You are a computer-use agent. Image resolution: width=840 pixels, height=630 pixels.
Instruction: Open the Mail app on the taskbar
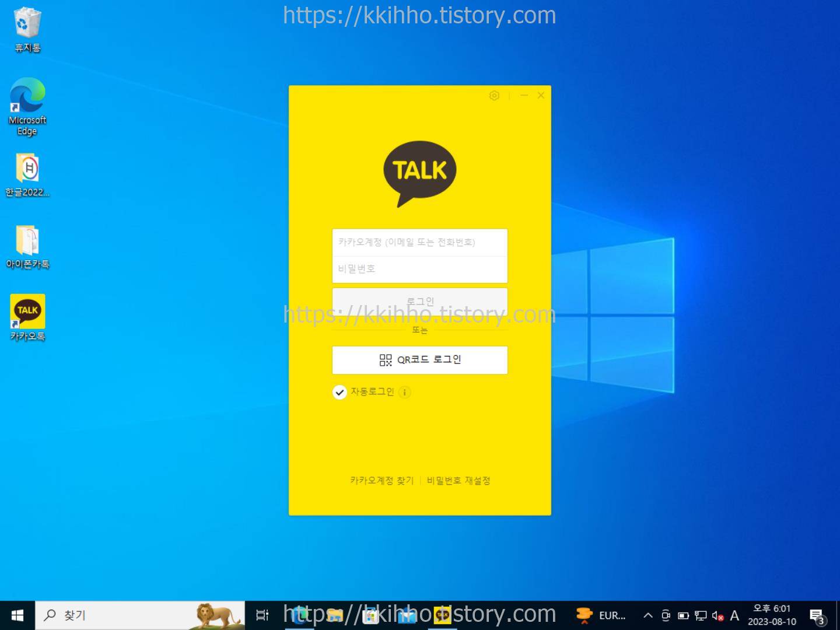point(407,615)
